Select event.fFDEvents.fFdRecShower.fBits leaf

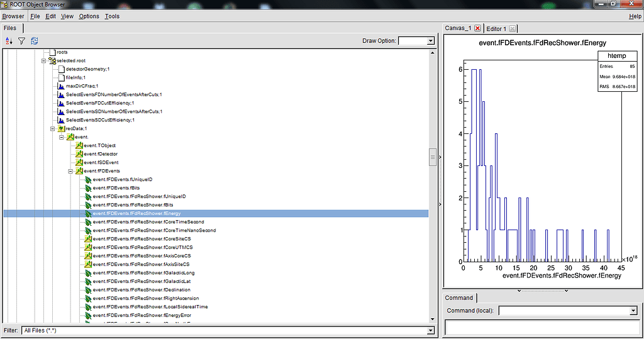[x=133, y=205]
